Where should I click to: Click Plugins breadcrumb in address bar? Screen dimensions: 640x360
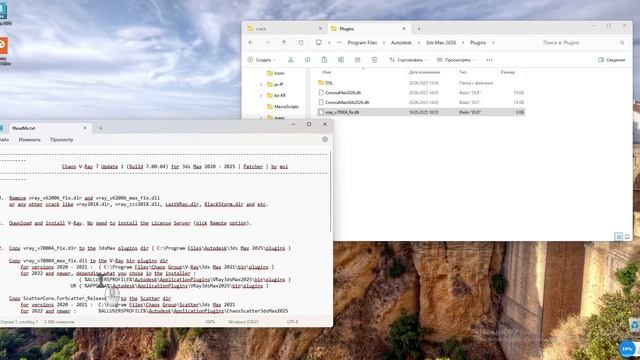tap(478, 42)
